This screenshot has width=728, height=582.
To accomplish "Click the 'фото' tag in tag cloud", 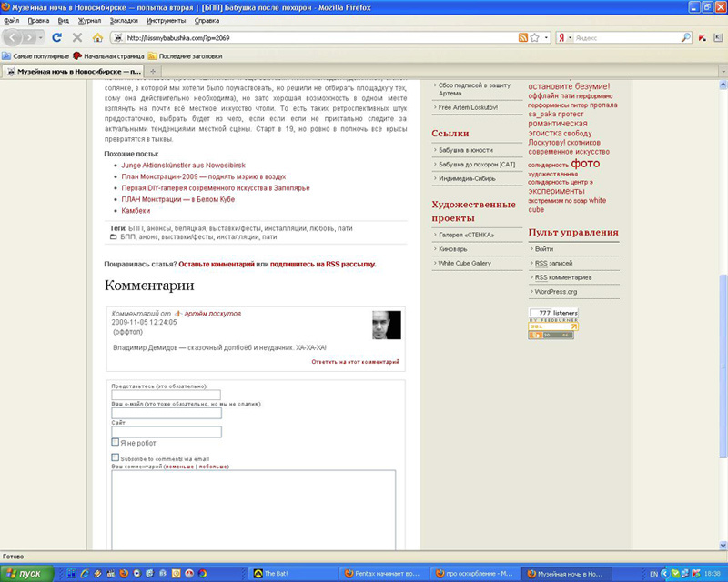I will (585, 164).
